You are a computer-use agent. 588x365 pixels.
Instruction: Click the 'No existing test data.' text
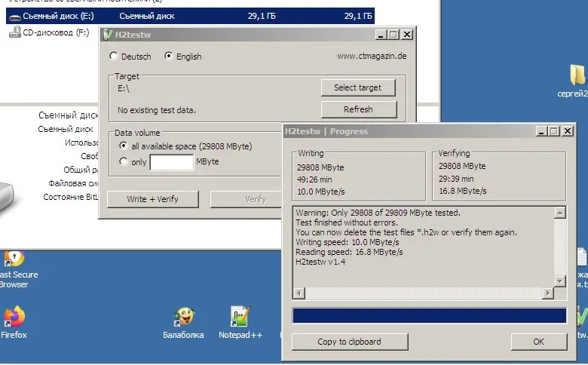157,110
